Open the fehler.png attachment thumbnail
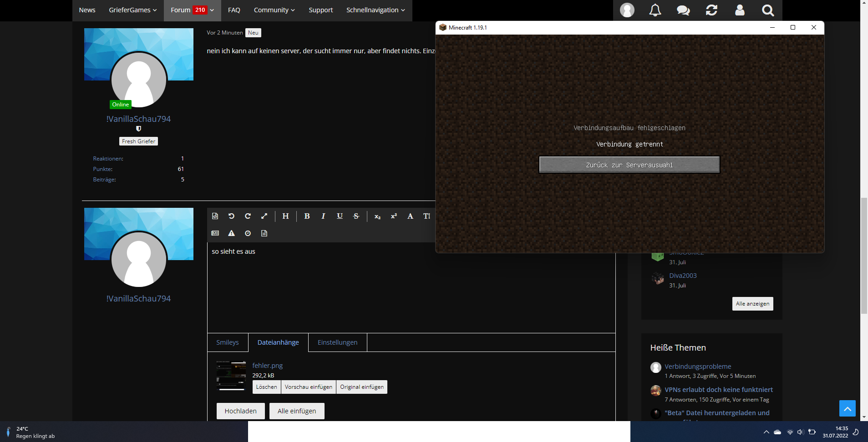Image resolution: width=868 pixels, height=442 pixels. click(231, 376)
